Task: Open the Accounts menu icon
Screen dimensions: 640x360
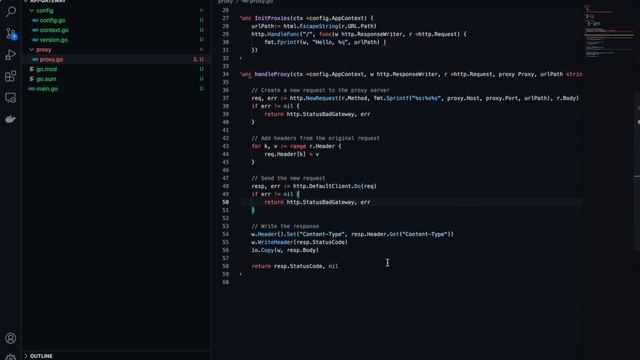Action: click(11, 338)
